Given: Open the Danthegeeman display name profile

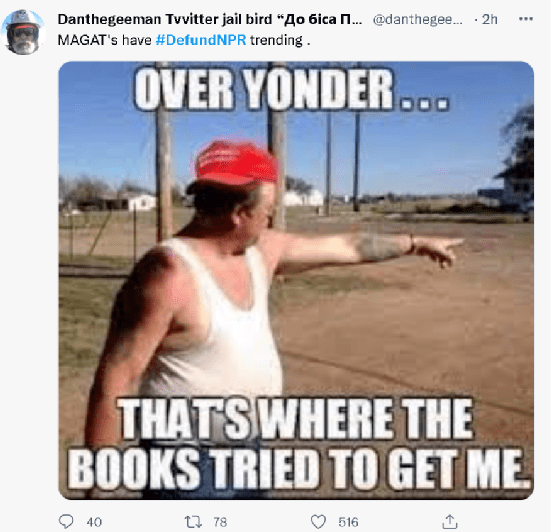Looking at the screenshot, I should coord(210,19).
